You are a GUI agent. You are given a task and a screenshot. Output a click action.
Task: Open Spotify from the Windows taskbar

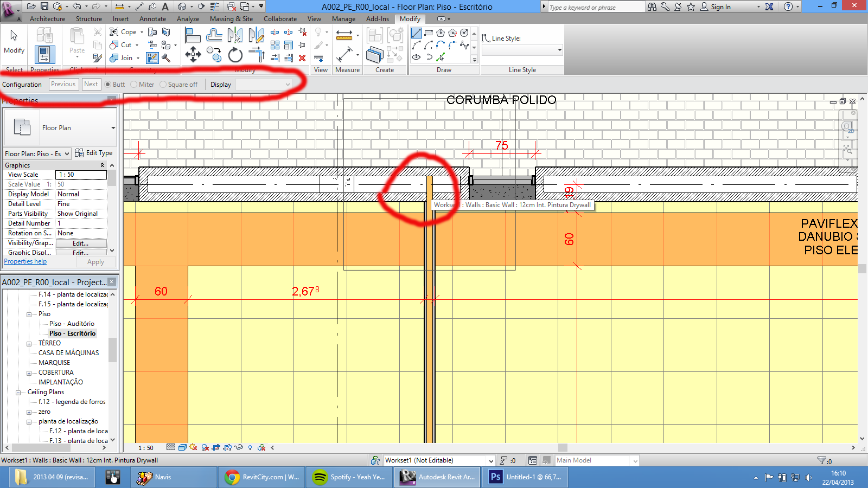(x=349, y=477)
